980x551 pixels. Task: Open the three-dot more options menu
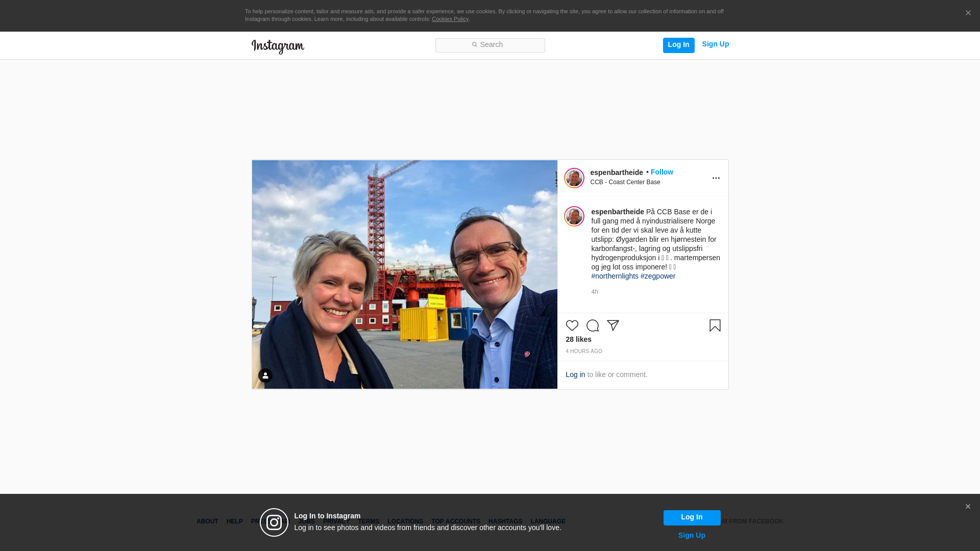click(716, 178)
